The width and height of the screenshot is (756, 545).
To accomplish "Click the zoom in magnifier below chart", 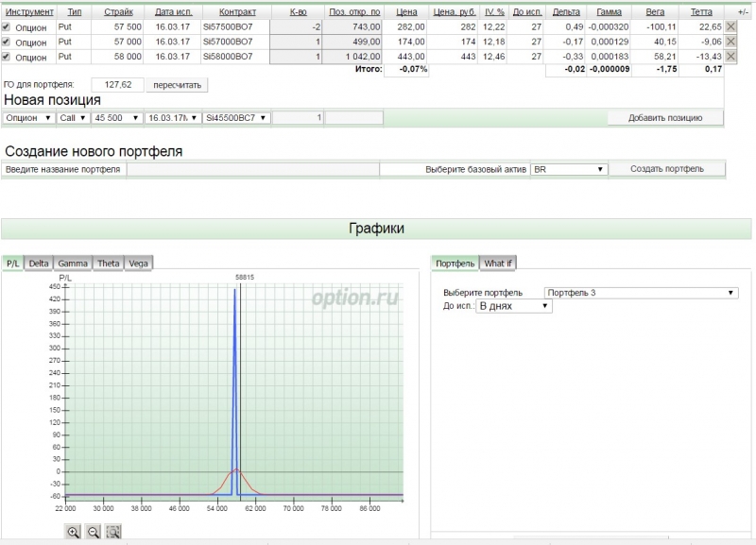I will pos(73,532).
